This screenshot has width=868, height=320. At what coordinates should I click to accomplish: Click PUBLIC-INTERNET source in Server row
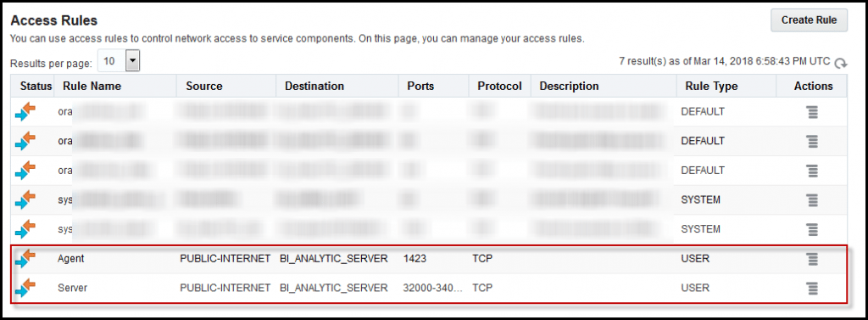coord(225,289)
